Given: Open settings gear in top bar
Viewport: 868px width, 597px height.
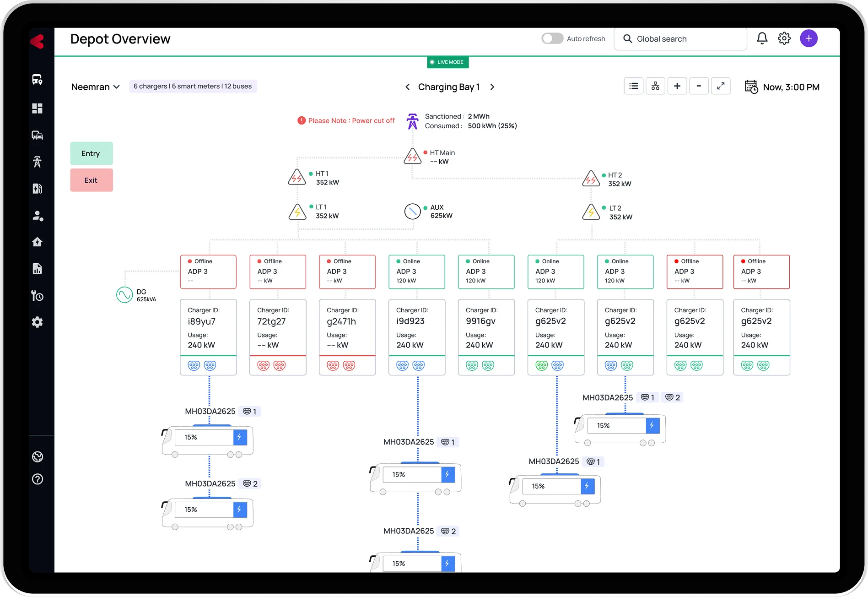Looking at the screenshot, I should [784, 38].
